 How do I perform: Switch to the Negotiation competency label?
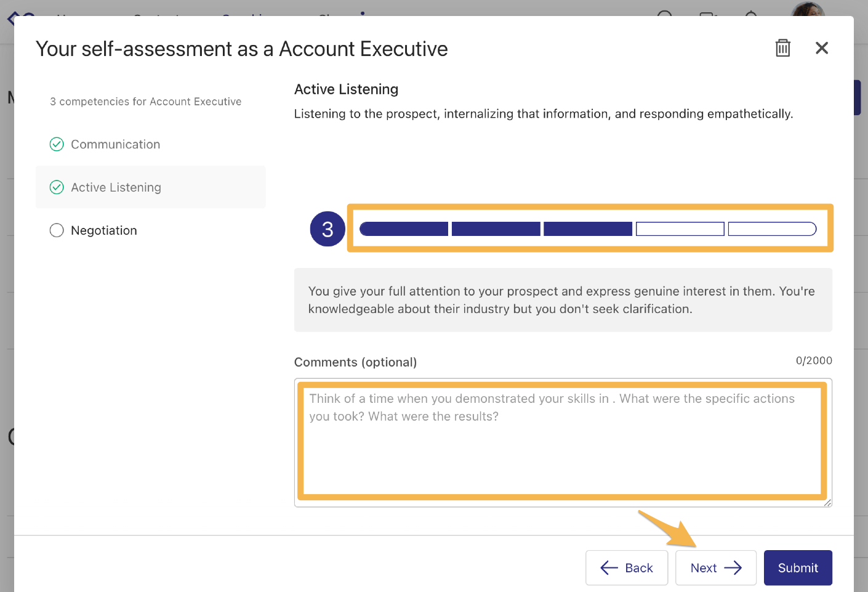pyautogui.click(x=103, y=230)
